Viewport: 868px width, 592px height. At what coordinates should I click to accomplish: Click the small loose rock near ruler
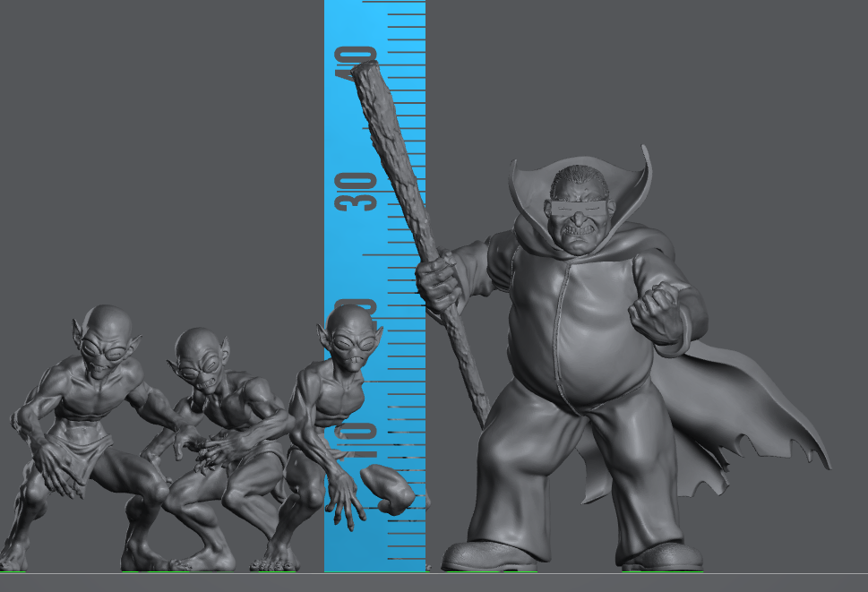coord(387,489)
